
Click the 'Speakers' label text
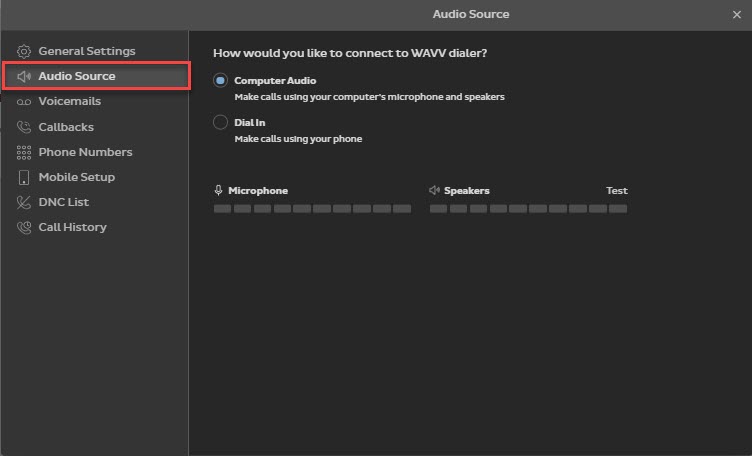(x=467, y=190)
